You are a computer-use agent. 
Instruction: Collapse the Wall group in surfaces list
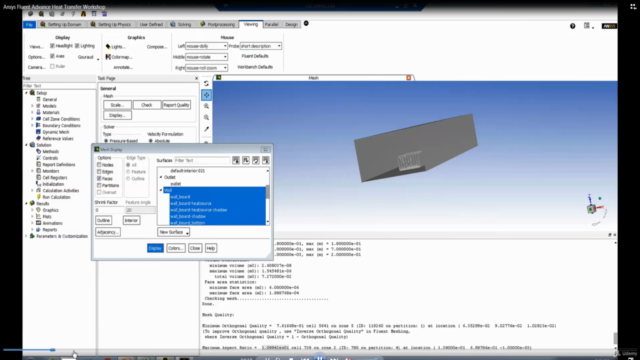(x=161, y=190)
